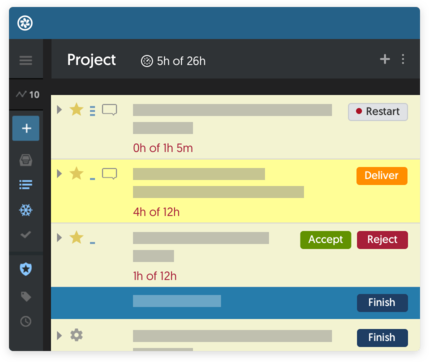Click the plus icon in Project header
This screenshot has height=362, width=429.
[385, 59]
